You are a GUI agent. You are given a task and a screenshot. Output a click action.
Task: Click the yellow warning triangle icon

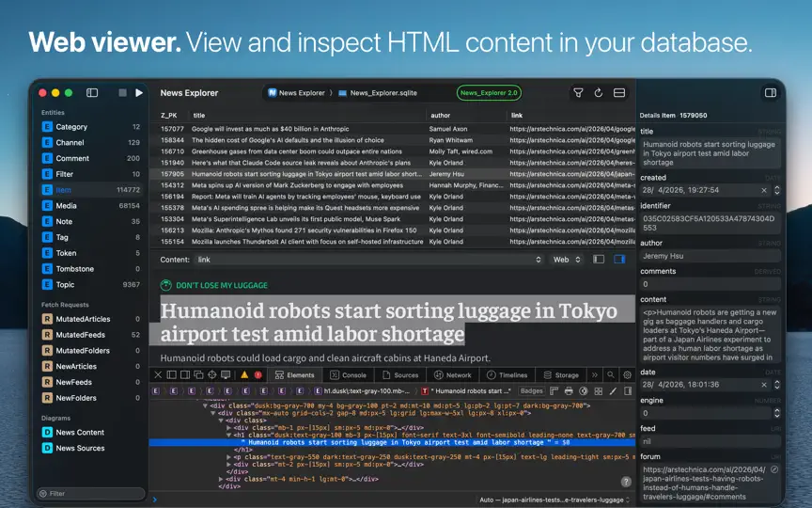click(x=244, y=374)
